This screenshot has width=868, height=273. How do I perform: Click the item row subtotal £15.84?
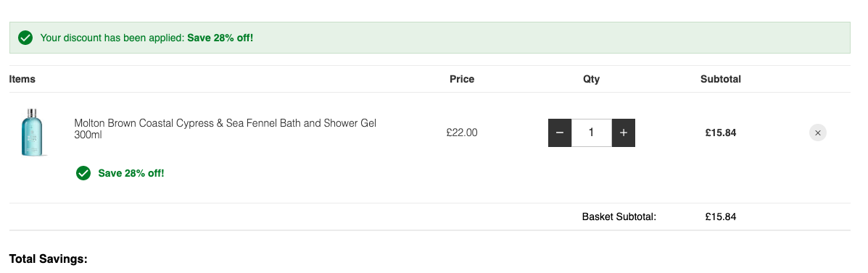point(720,133)
